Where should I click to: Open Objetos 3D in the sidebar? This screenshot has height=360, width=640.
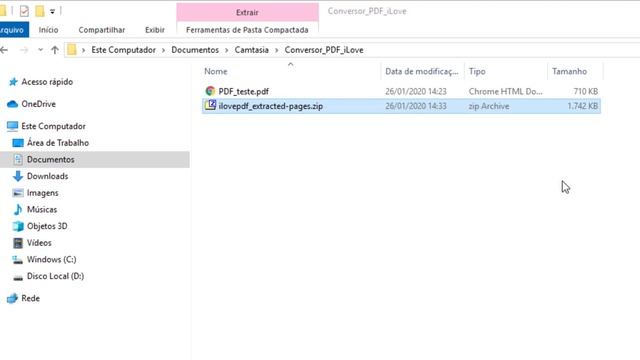[x=47, y=226]
